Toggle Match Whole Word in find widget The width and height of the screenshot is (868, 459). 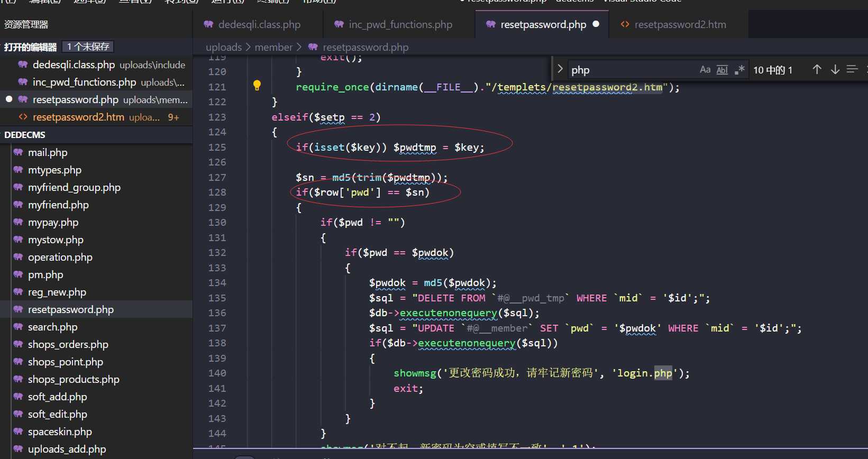pyautogui.click(x=722, y=69)
